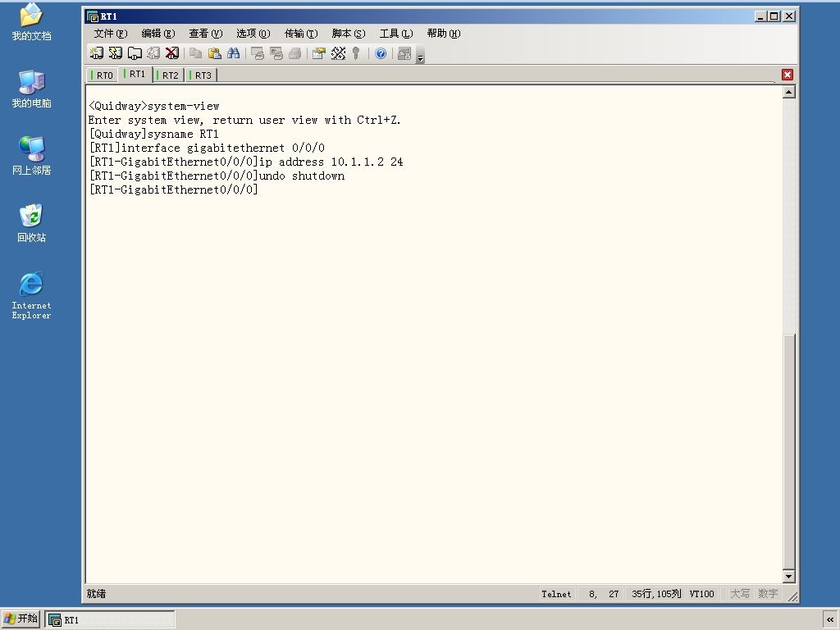This screenshot has height=630, width=840.
Task: Click 35行, 105列 status bar entry
Action: [656, 594]
